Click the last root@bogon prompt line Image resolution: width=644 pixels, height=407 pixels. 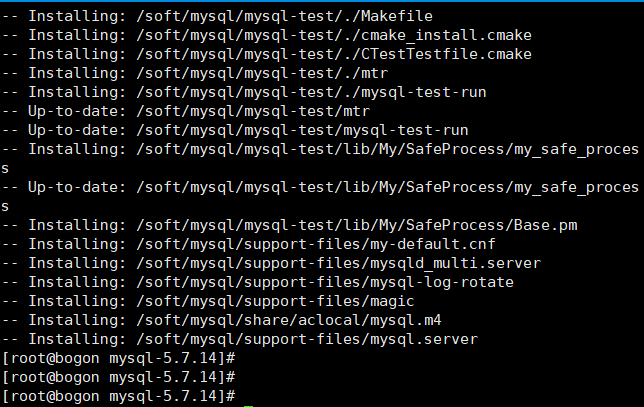[x=119, y=396]
